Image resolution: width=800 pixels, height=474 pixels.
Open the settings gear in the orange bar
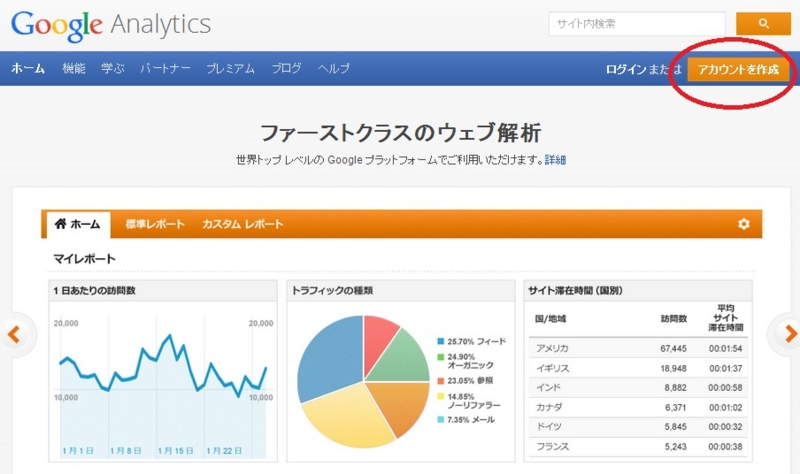(743, 224)
